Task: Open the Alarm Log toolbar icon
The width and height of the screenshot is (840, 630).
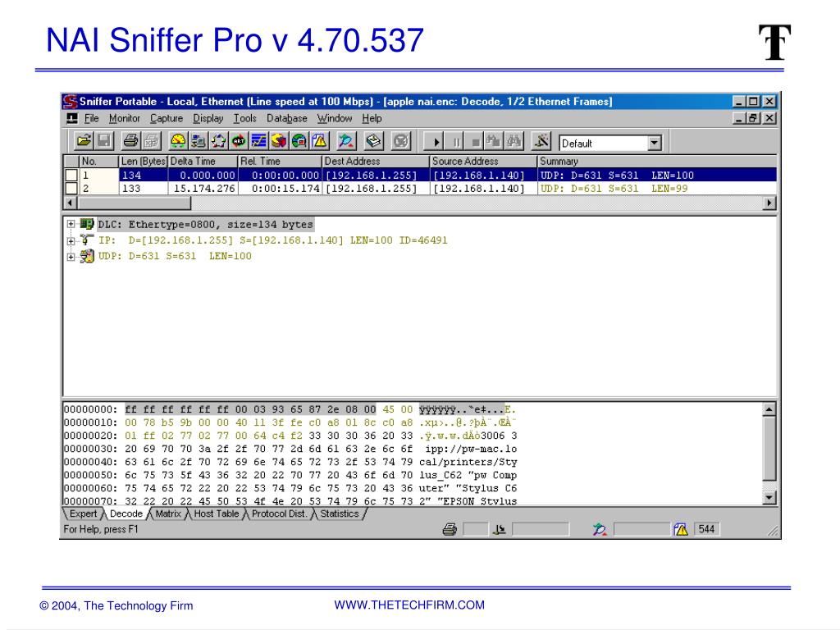Action: 319,141
